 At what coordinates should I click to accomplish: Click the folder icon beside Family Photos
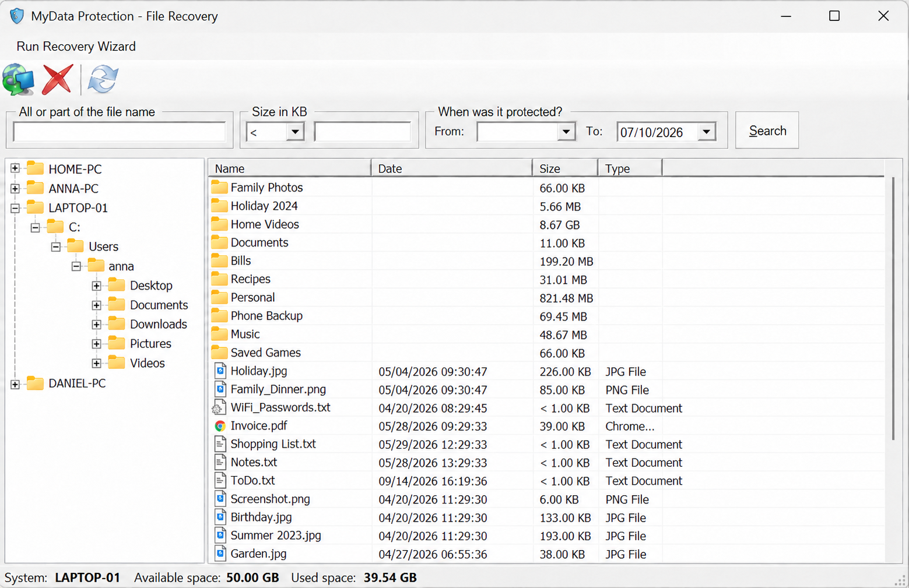(x=219, y=187)
